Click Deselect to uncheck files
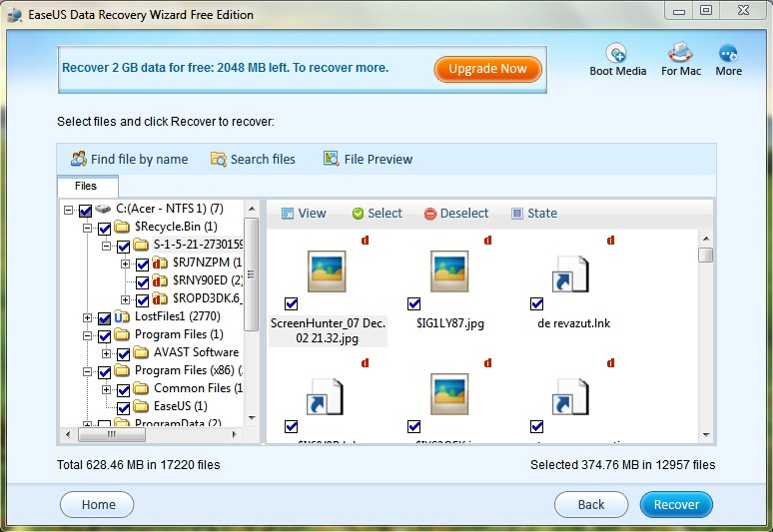Screen dimensions: 773x532 [x=456, y=214]
